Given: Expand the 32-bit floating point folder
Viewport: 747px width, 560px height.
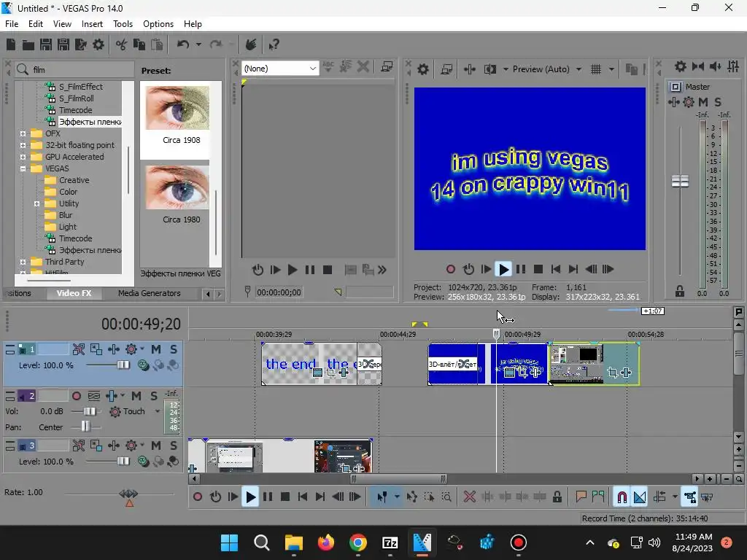Looking at the screenshot, I should pyautogui.click(x=23, y=145).
